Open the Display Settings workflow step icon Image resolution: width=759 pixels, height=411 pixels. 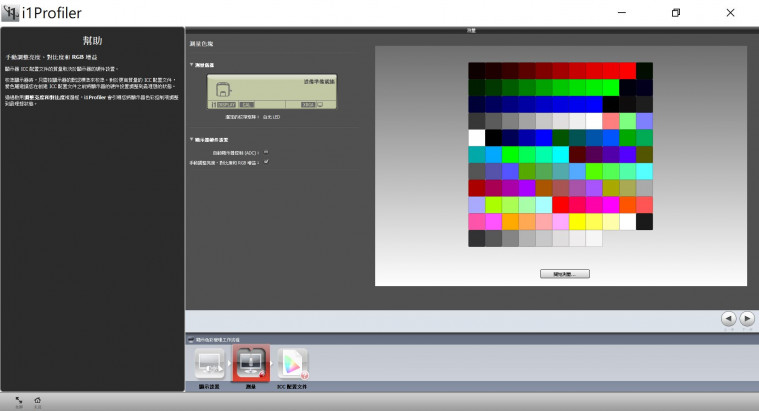[x=211, y=363]
